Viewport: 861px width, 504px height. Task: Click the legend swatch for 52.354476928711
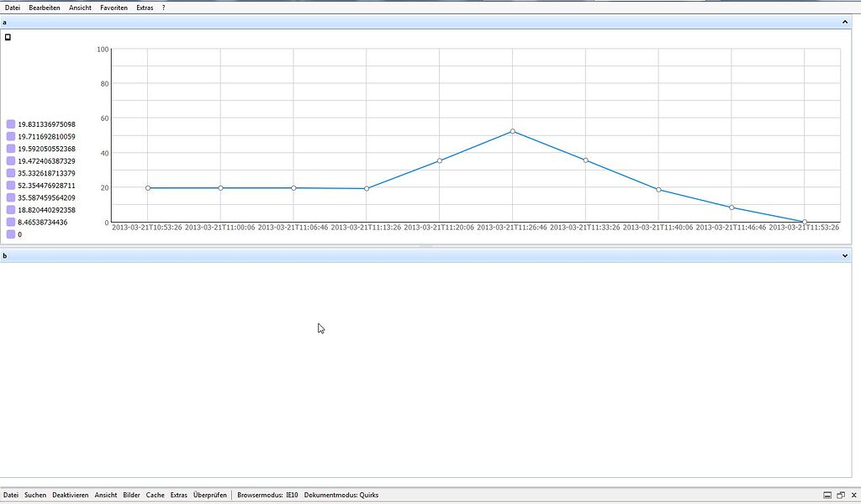11,186
